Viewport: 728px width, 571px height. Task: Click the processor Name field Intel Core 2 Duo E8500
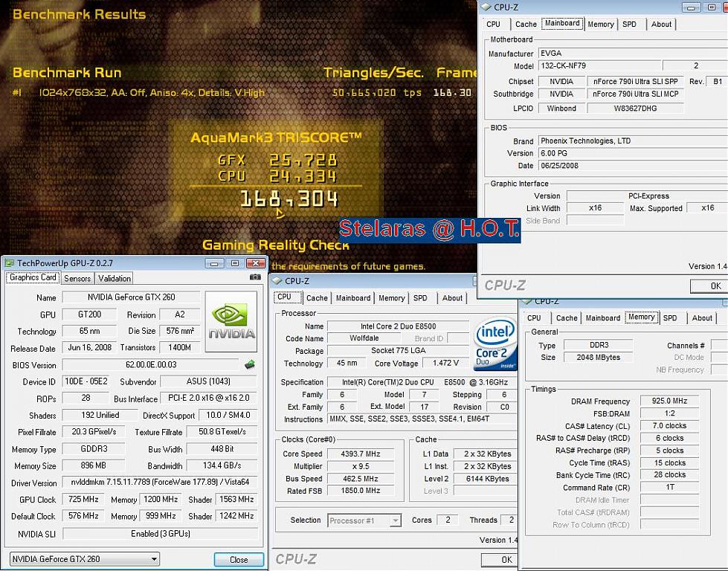click(399, 326)
